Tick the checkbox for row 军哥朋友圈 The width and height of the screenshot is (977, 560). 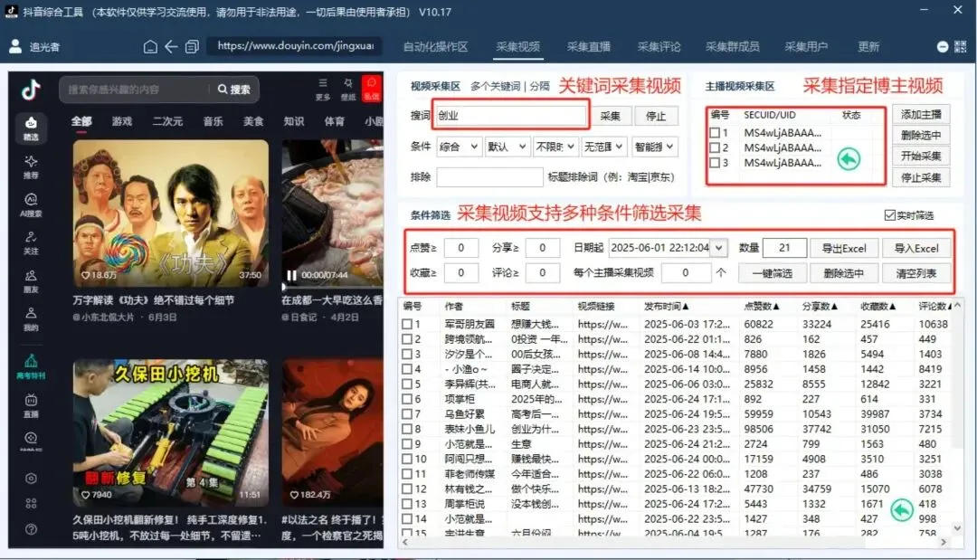pos(407,324)
